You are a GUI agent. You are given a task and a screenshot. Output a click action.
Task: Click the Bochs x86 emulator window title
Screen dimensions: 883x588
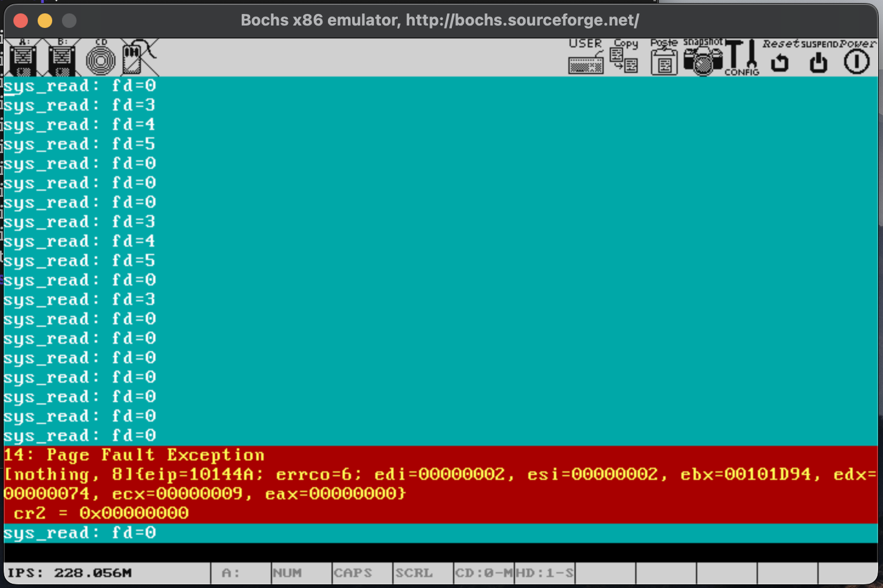(440, 20)
